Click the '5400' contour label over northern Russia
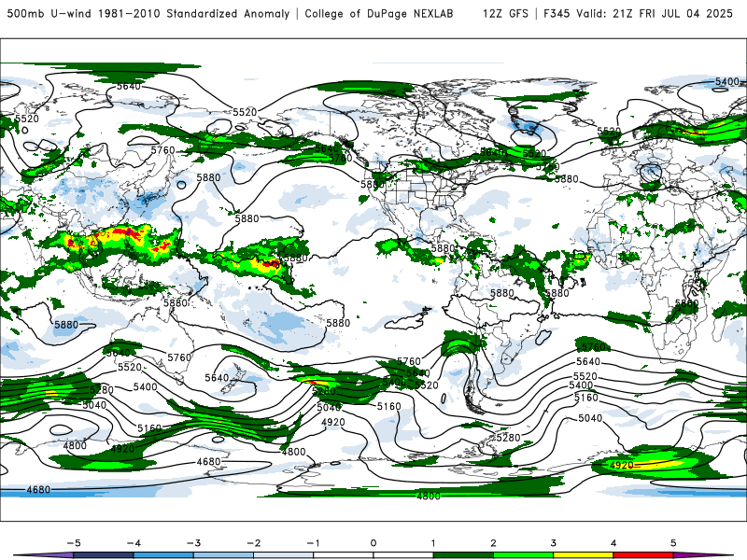747x560 pixels. click(x=727, y=81)
